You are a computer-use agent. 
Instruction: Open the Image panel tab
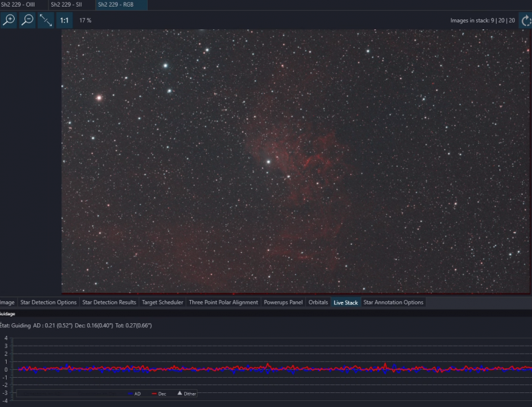coord(7,302)
